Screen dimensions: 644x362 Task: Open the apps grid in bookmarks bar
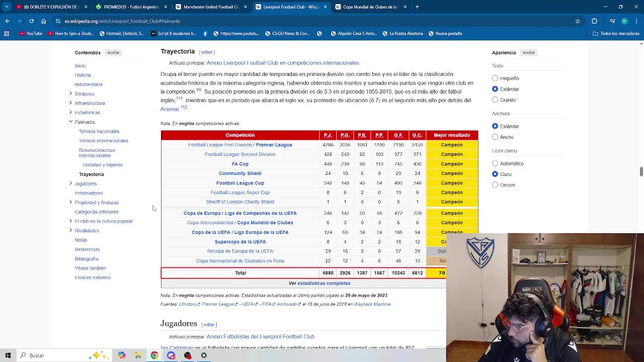click(x=7, y=34)
